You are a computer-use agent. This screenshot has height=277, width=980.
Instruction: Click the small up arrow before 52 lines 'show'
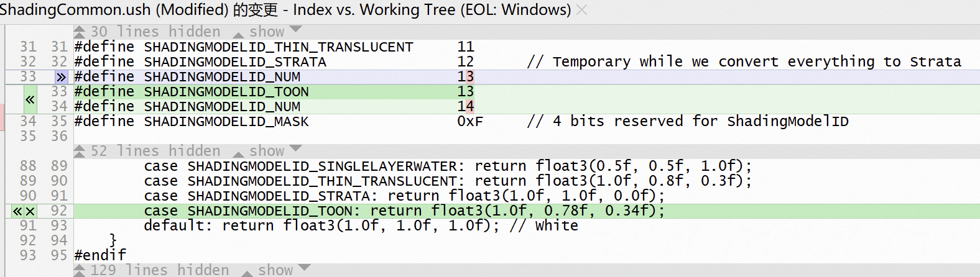(x=239, y=153)
